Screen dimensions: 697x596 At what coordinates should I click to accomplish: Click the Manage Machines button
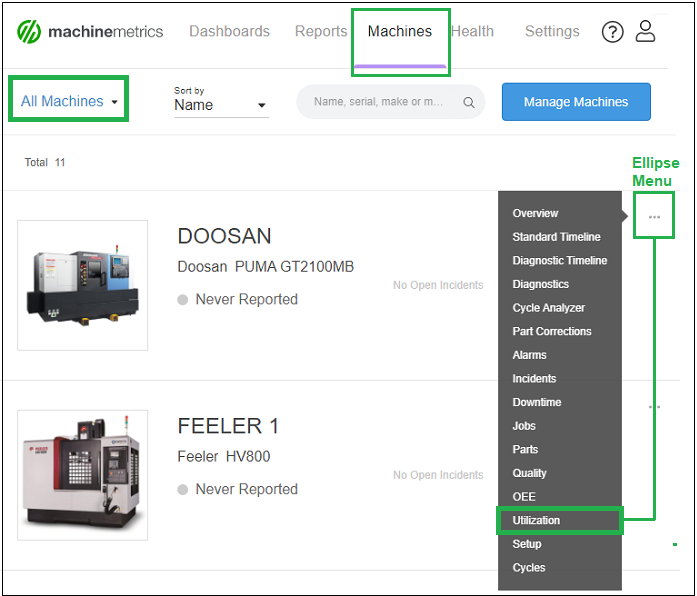click(576, 102)
